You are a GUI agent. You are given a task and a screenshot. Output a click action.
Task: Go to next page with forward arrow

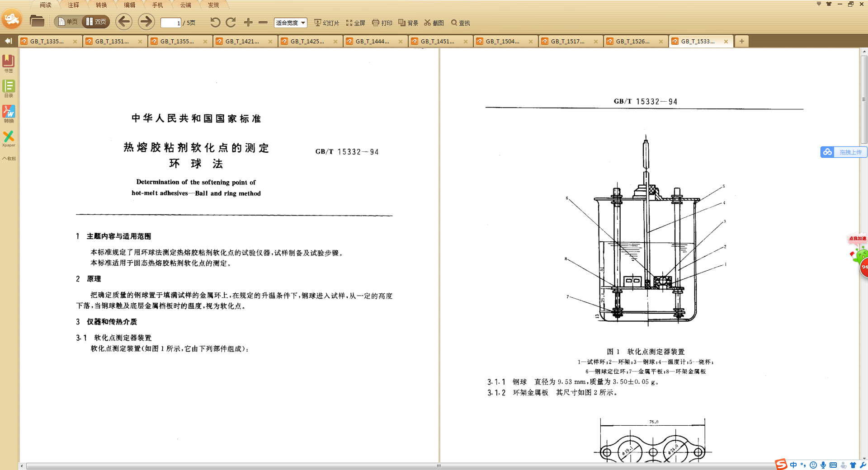click(x=146, y=22)
